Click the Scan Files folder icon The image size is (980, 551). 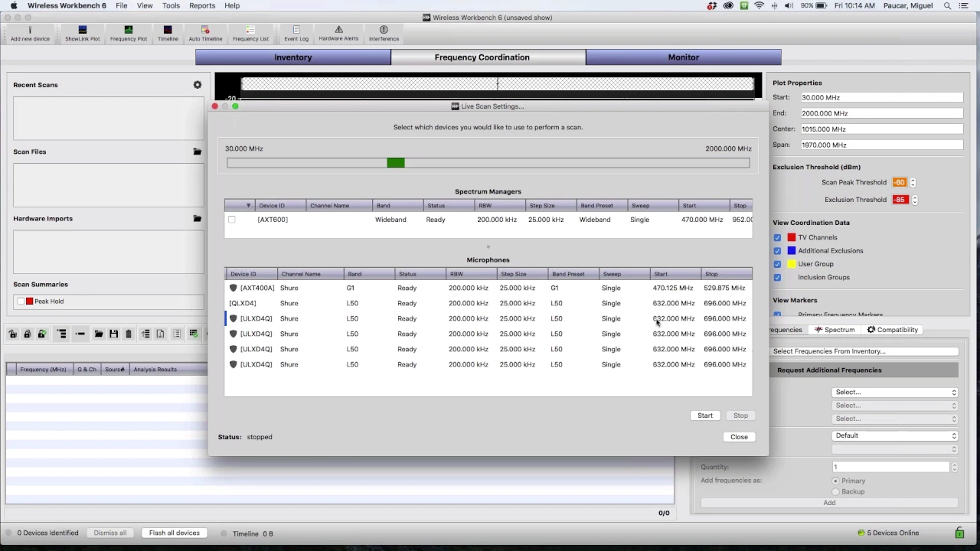coord(198,152)
